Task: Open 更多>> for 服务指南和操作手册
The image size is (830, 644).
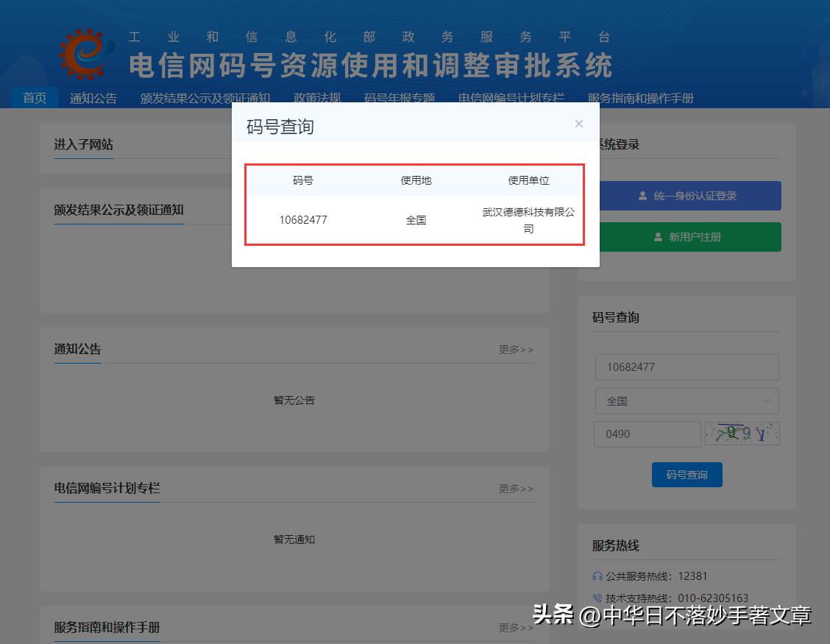Action: 516,628
